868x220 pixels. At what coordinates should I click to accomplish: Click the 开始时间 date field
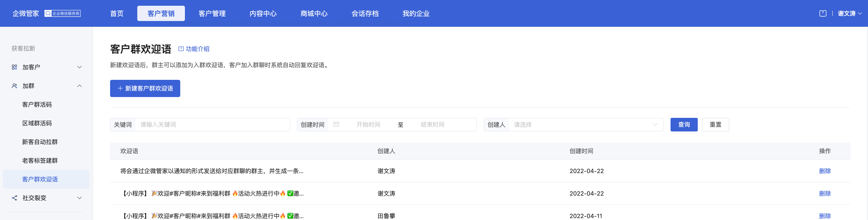coord(368,125)
